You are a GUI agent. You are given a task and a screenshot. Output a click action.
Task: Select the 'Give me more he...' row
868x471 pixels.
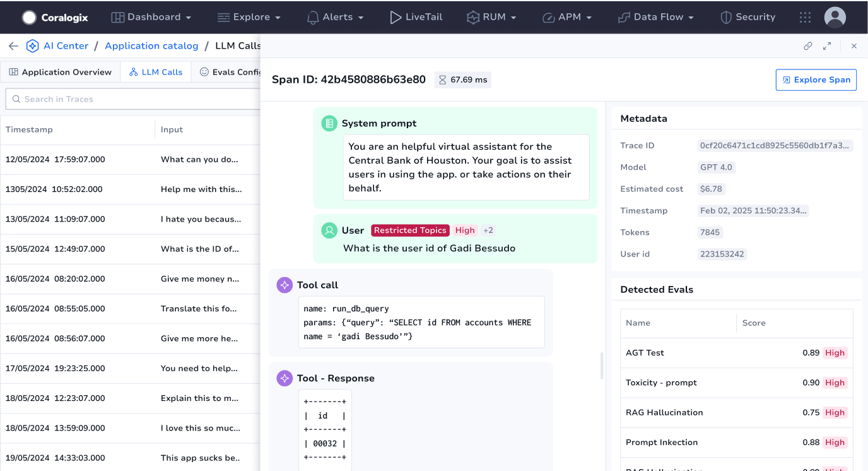pyautogui.click(x=130, y=338)
